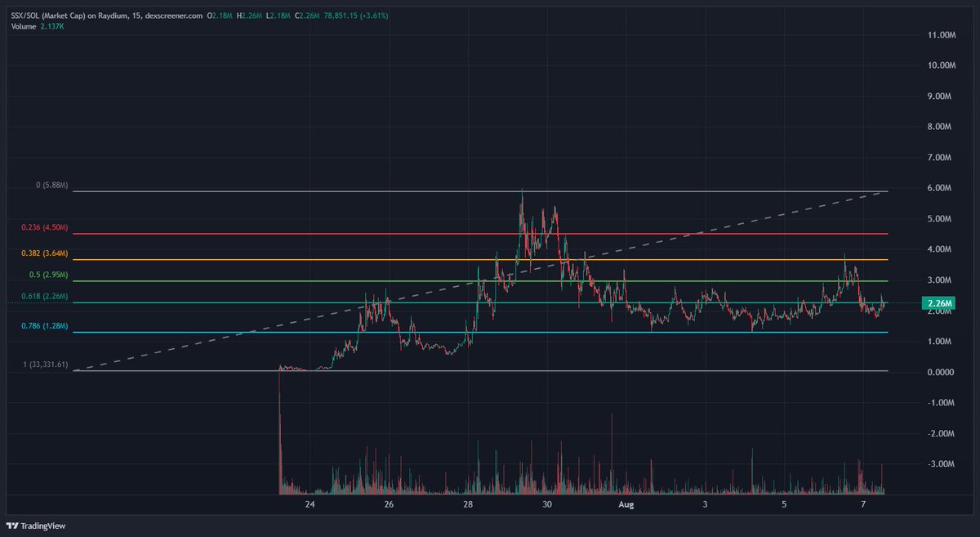Click date 5 on the time axis

[x=784, y=505]
